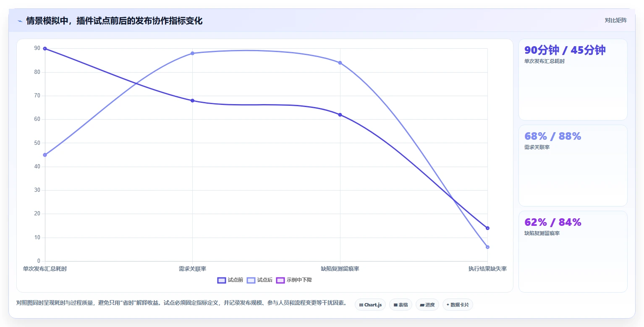Click the 试点后 point on 执行结果缺失率

(x=487, y=247)
